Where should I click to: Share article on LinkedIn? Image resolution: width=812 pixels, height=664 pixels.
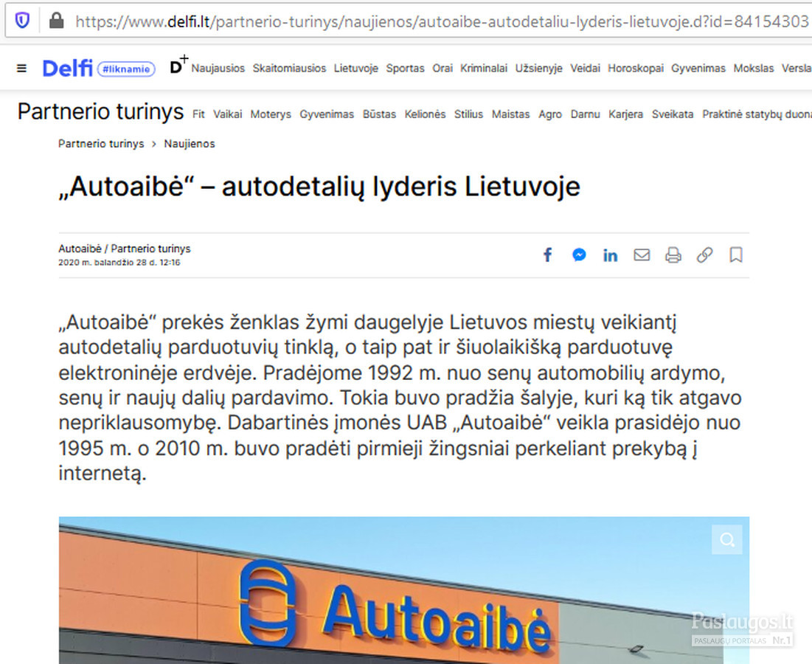pos(610,255)
